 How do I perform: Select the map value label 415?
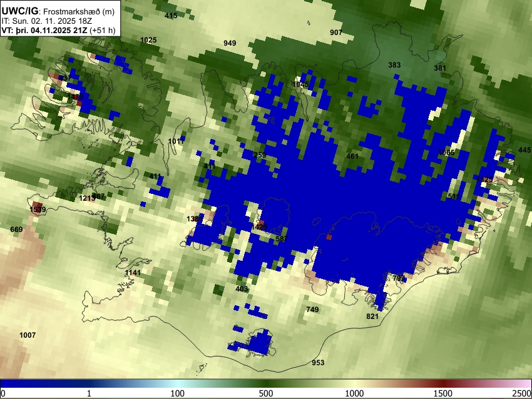coord(171,16)
